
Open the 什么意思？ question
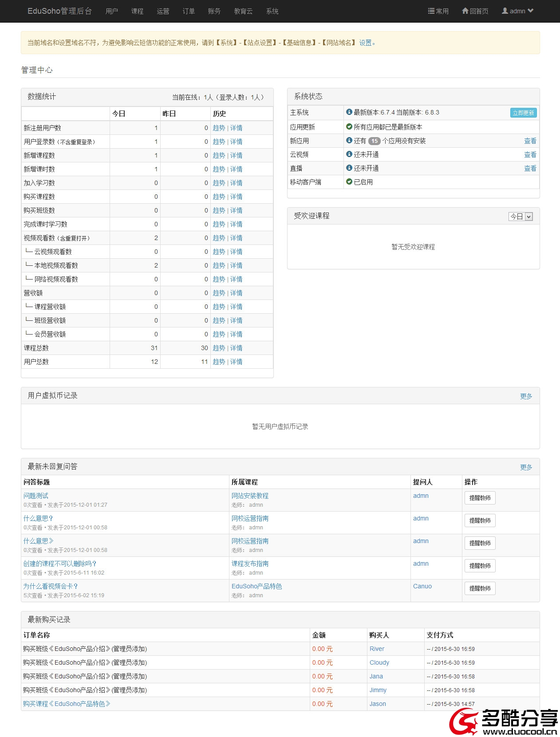(x=39, y=518)
